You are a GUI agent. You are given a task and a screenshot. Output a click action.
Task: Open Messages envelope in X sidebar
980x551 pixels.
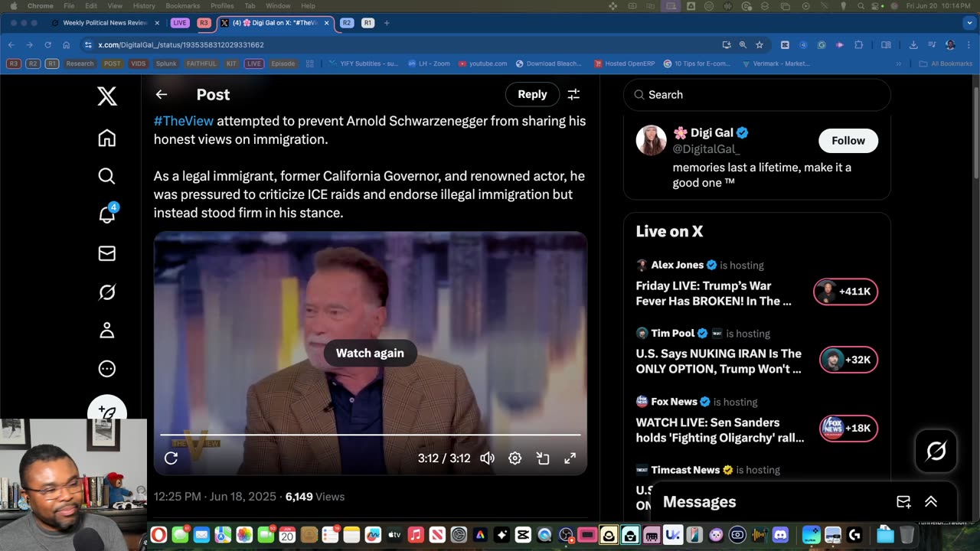[x=106, y=253]
